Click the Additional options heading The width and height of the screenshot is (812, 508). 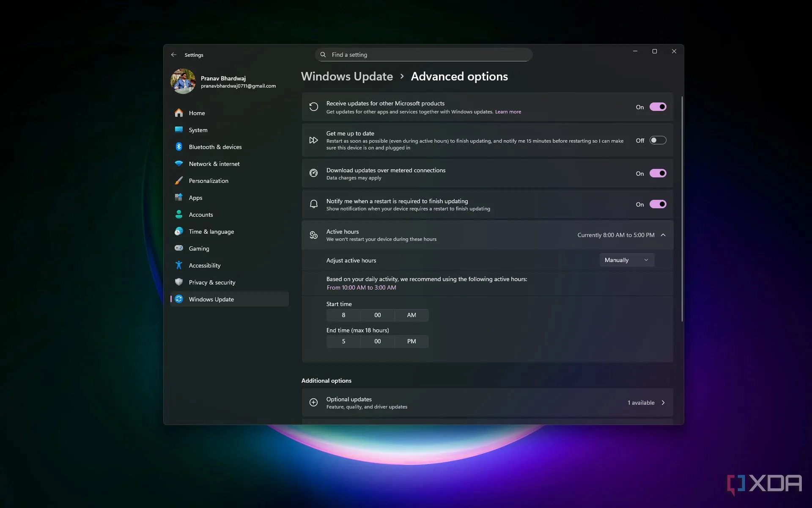[x=326, y=381]
